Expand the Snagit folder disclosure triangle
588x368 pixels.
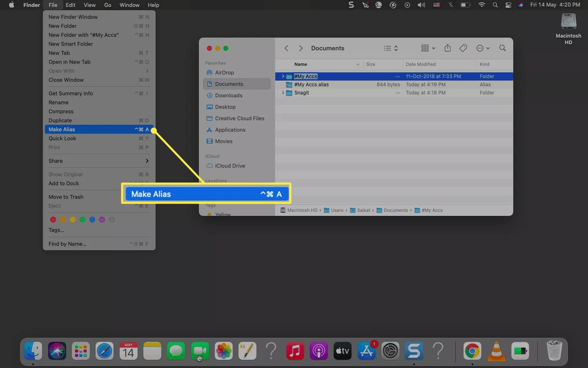click(x=283, y=92)
